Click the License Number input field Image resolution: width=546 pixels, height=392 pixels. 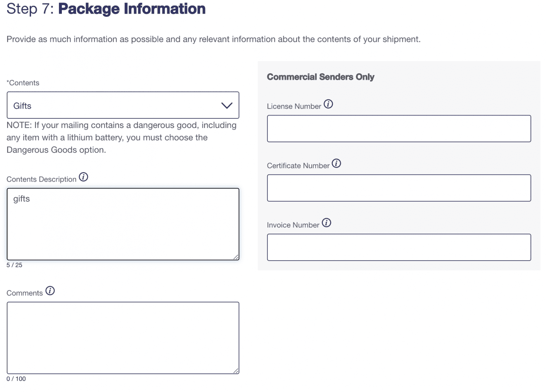(x=399, y=128)
